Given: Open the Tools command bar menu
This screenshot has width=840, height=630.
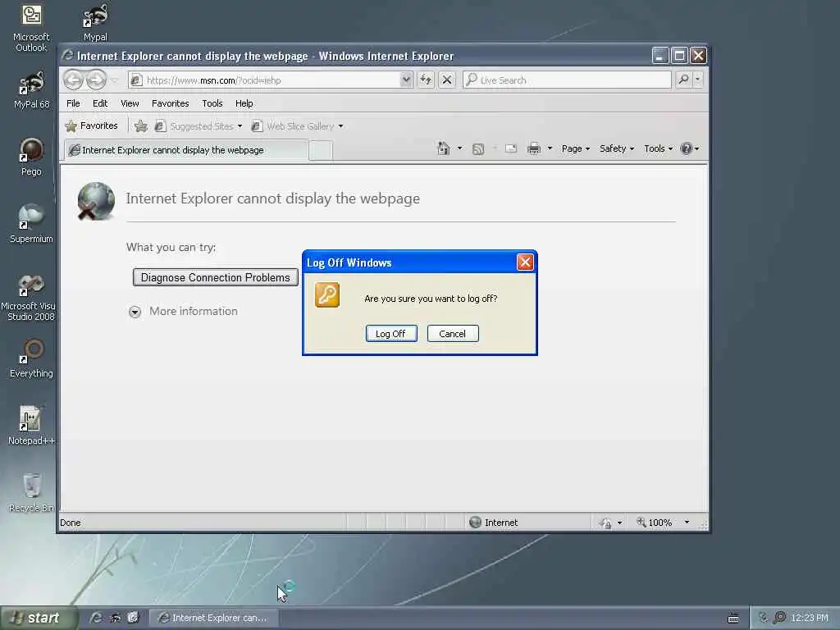Looking at the screenshot, I should [x=659, y=148].
